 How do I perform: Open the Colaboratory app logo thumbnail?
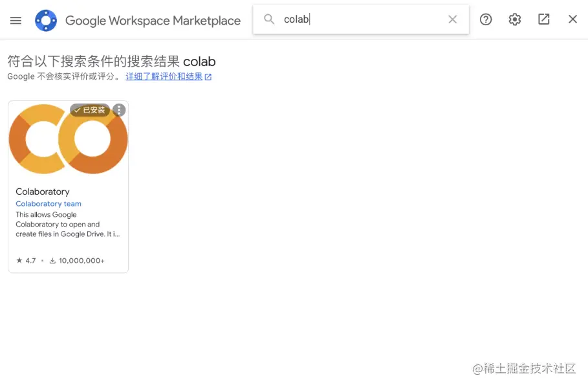[x=69, y=139]
